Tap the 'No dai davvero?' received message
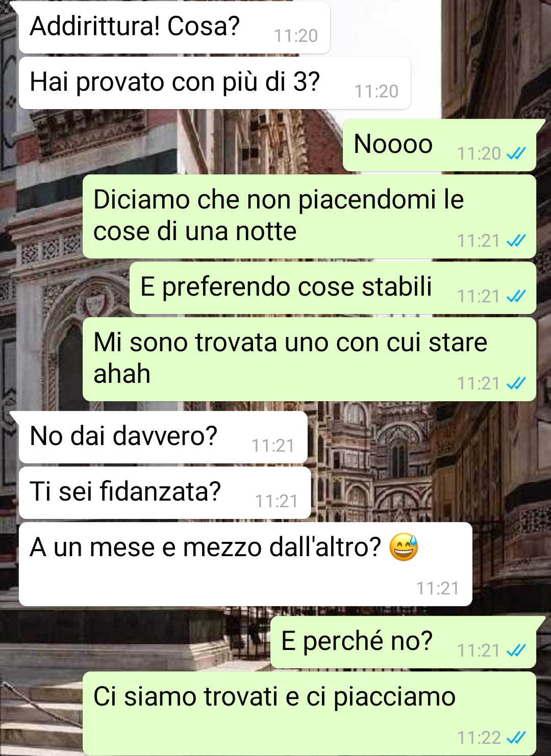The height and width of the screenshot is (756, 551). click(x=163, y=437)
